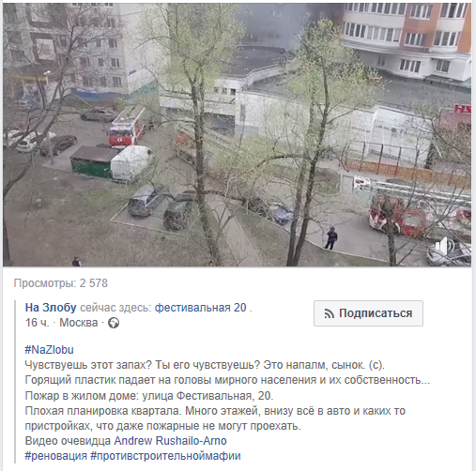Click the сейчас здесь text in header
This screenshot has width=476, height=471.
point(115,308)
